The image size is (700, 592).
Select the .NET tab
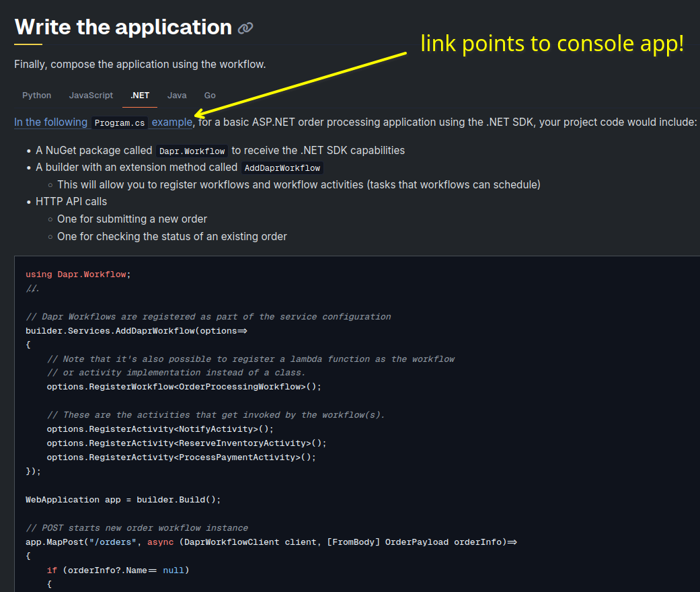[140, 95]
